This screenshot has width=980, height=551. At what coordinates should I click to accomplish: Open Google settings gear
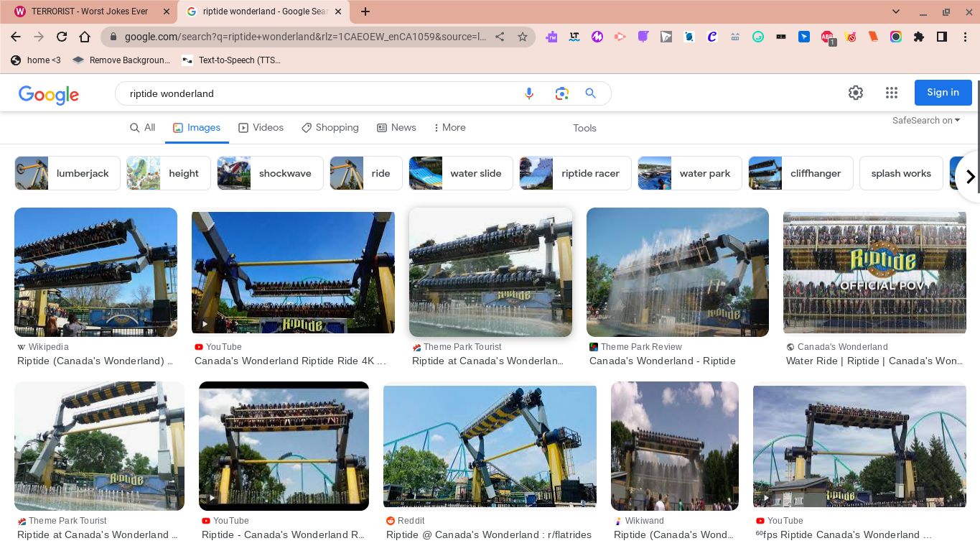[855, 93]
